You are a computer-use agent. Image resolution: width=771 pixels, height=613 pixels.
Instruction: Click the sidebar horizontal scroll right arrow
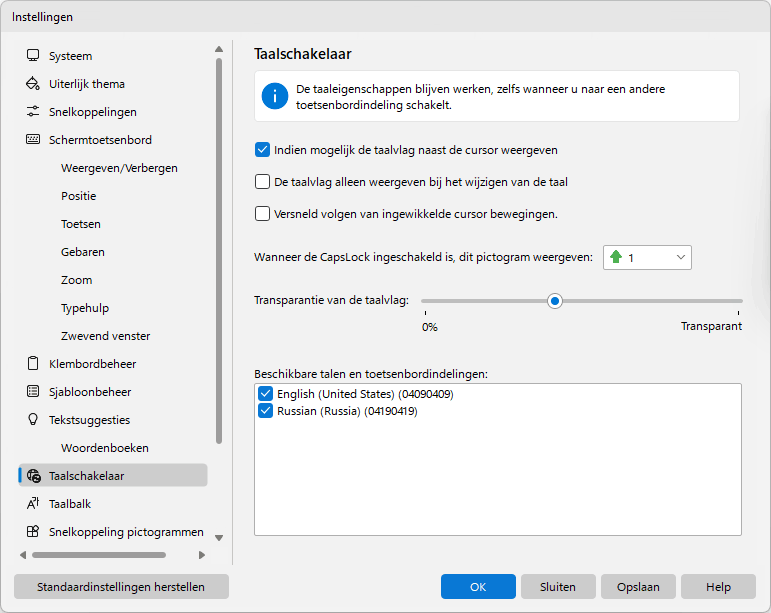[202, 555]
